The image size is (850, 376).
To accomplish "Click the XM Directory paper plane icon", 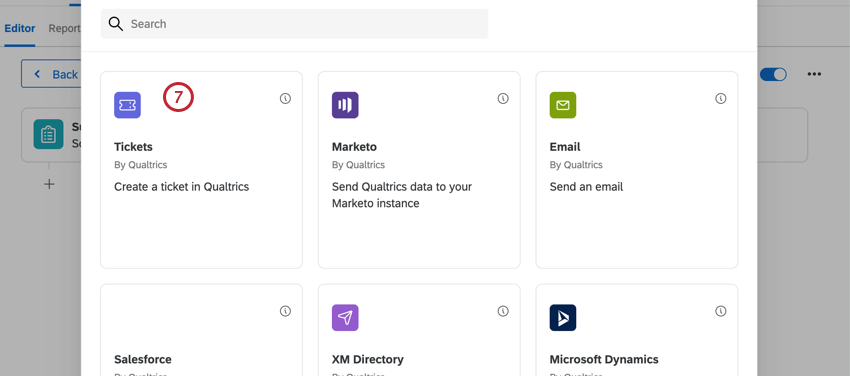I will [x=345, y=317].
